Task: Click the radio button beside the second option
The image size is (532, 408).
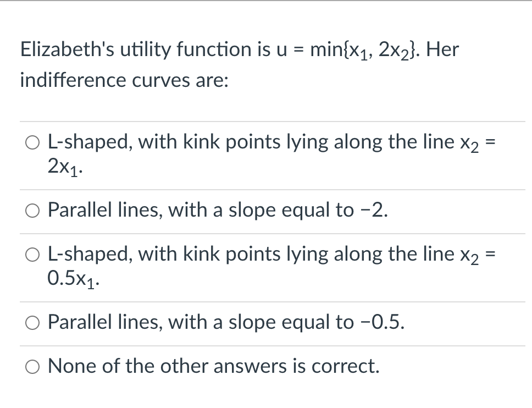Action: (32, 211)
